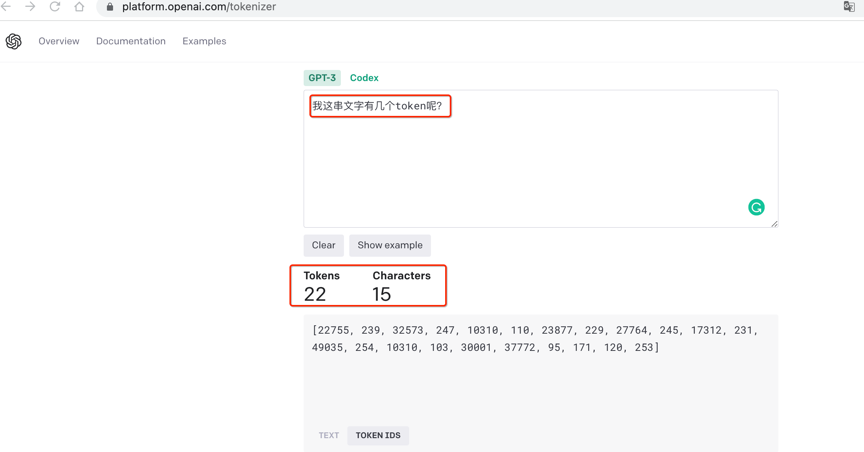Open the translate page icon
864x452 pixels.
coord(849,6)
